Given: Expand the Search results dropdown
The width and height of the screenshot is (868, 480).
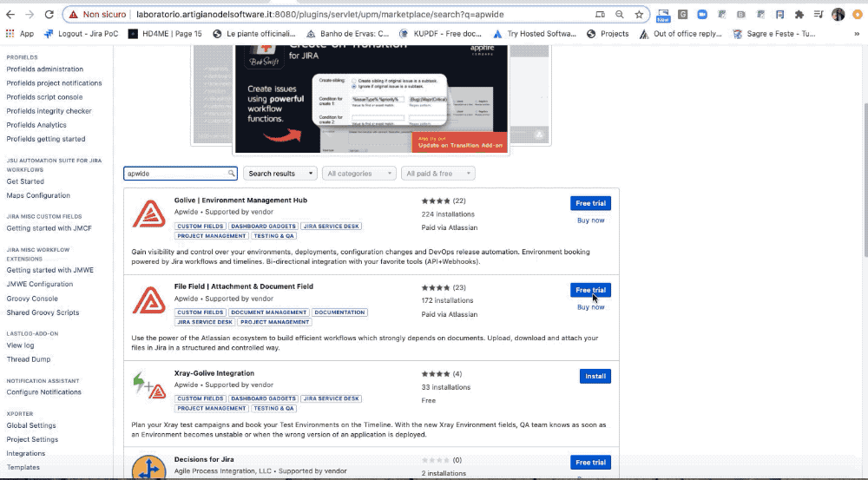Looking at the screenshot, I should click(280, 174).
